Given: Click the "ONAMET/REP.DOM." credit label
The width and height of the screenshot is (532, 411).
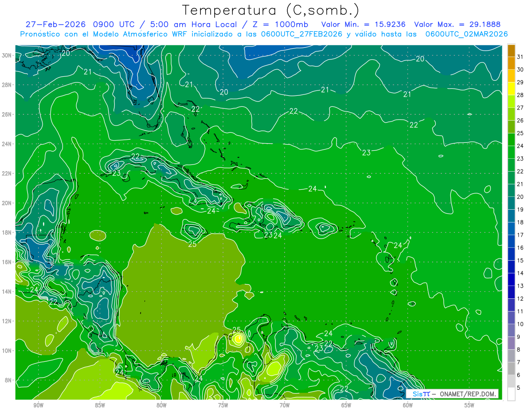Looking at the screenshot, I should click(468, 394).
